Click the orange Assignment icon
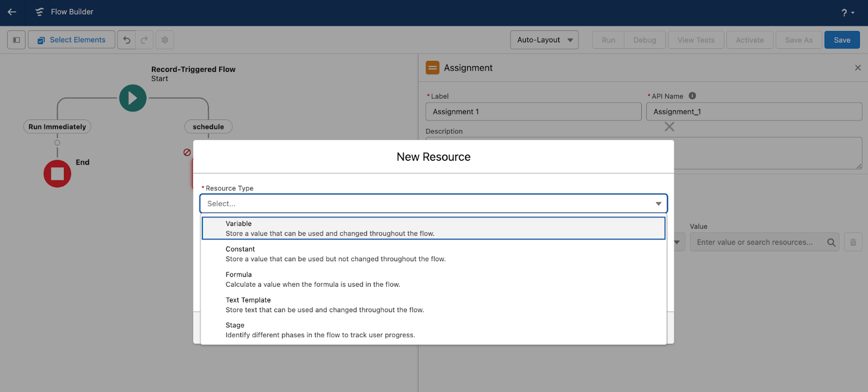 [432, 67]
